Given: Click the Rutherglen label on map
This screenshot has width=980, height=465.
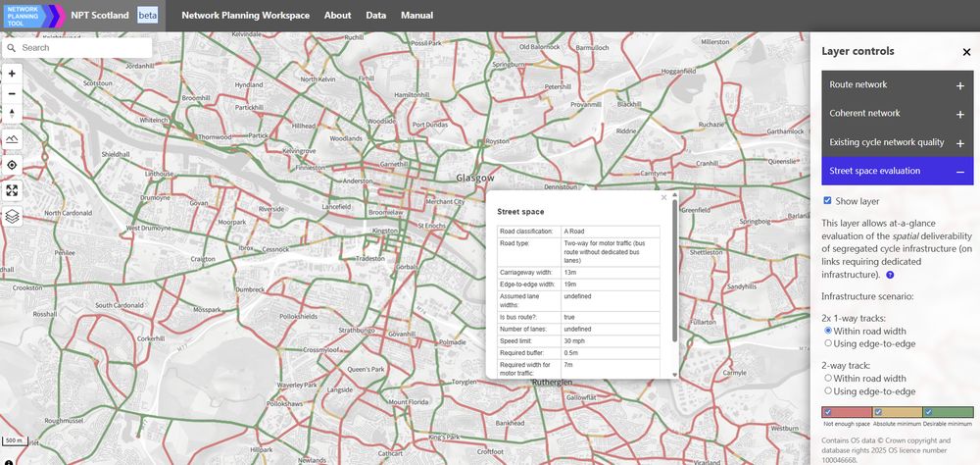Looking at the screenshot, I should [552, 382].
